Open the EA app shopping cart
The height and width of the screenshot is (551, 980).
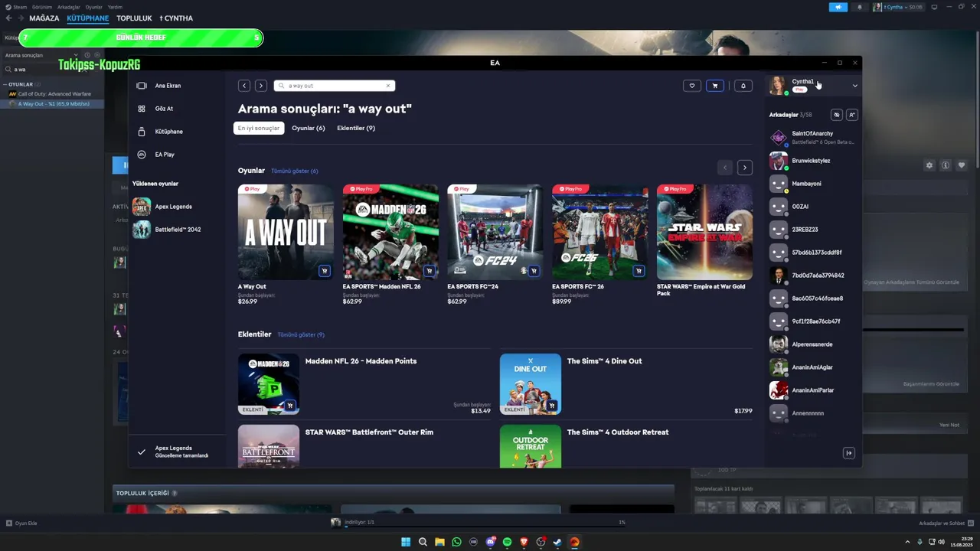coord(714,86)
